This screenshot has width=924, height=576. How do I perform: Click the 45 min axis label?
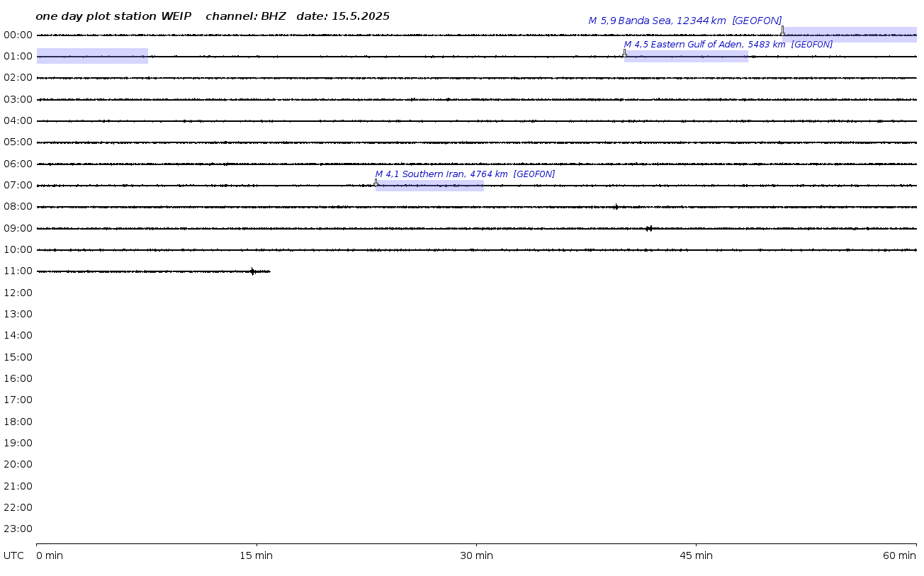[696, 555]
